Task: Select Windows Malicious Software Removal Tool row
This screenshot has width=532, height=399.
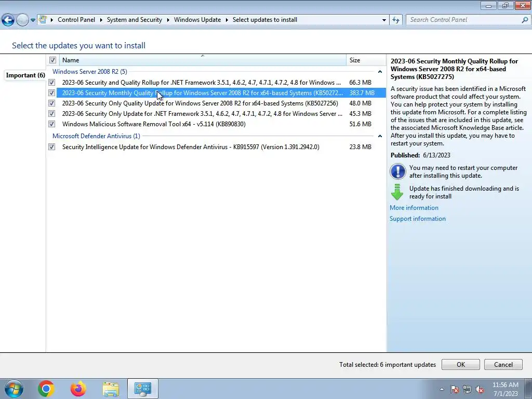Action: point(221,124)
